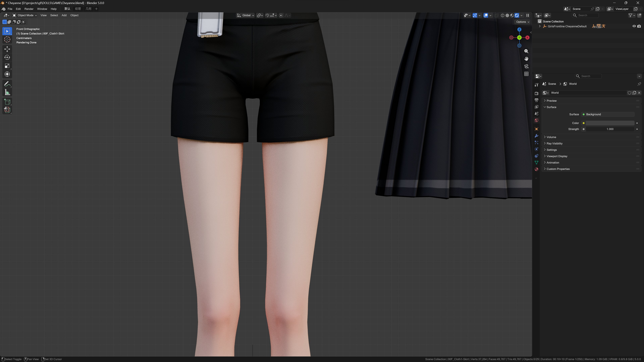Open the Modifiers wrench properties tab
Screen dimensions: 644x362
(536, 136)
